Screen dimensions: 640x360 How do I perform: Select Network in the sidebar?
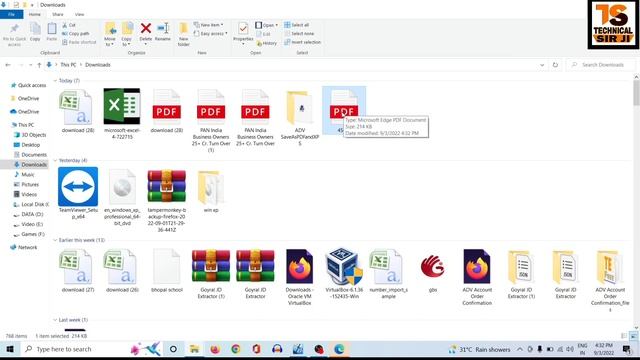(x=24, y=247)
